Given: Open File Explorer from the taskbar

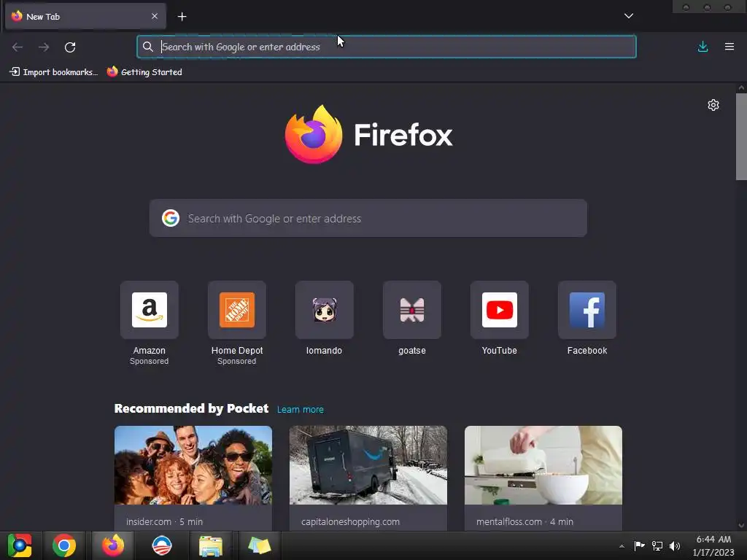Looking at the screenshot, I should pyautogui.click(x=211, y=545).
